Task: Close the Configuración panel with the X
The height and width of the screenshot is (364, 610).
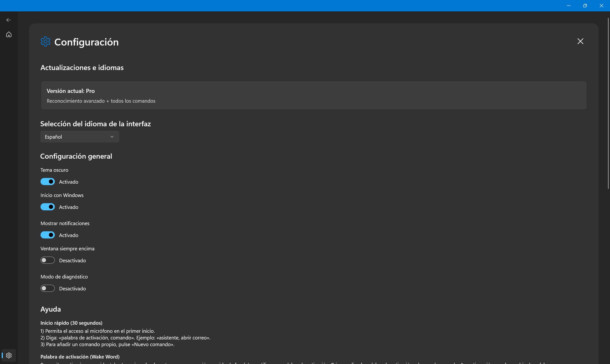Action: point(580,41)
